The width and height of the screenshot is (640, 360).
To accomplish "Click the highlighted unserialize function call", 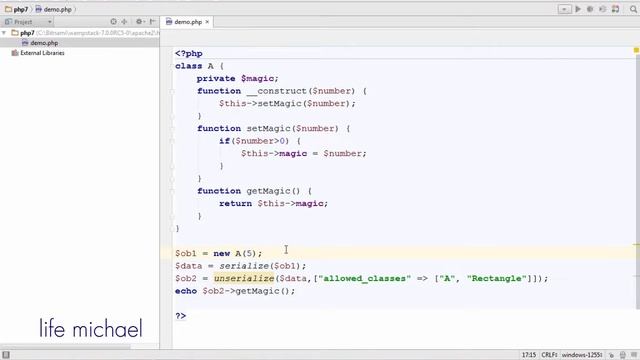I will [x=244, y=278].
